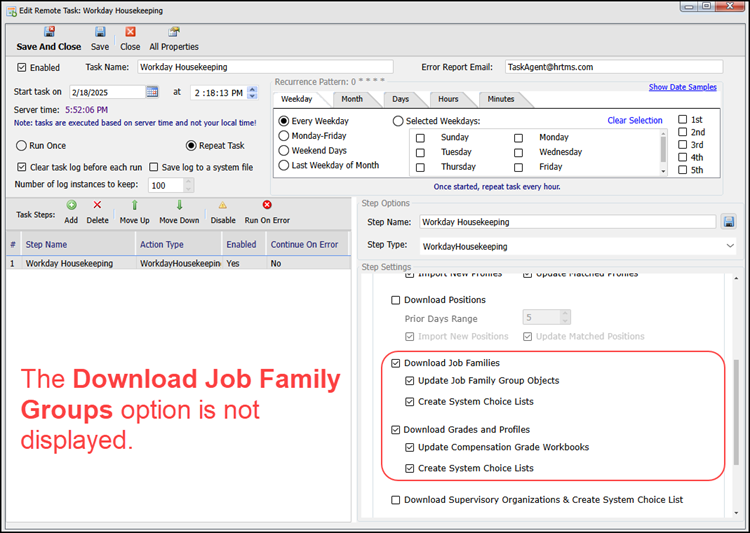Select Last Weekday of Month option
Screen dimensions: 750x533
284,165
